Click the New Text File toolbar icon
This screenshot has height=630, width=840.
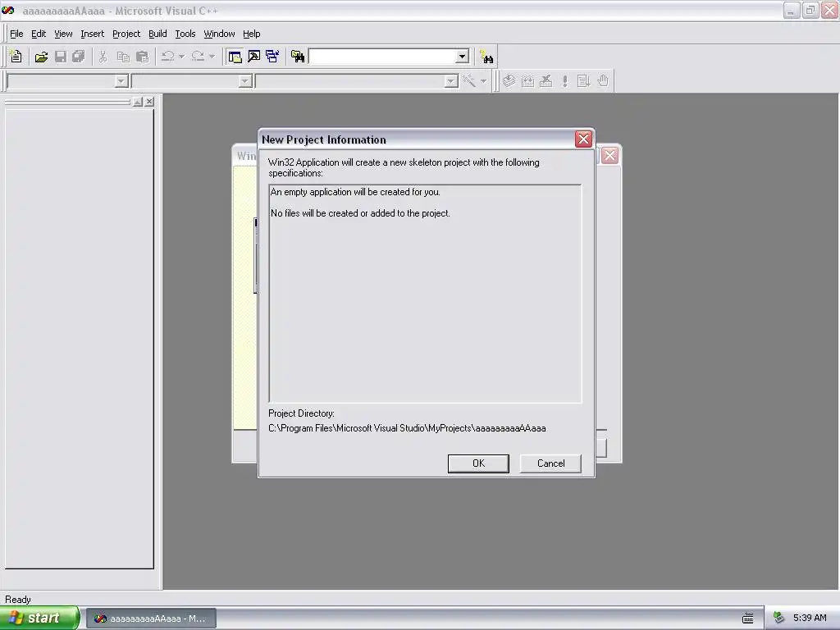coord(16,57)
